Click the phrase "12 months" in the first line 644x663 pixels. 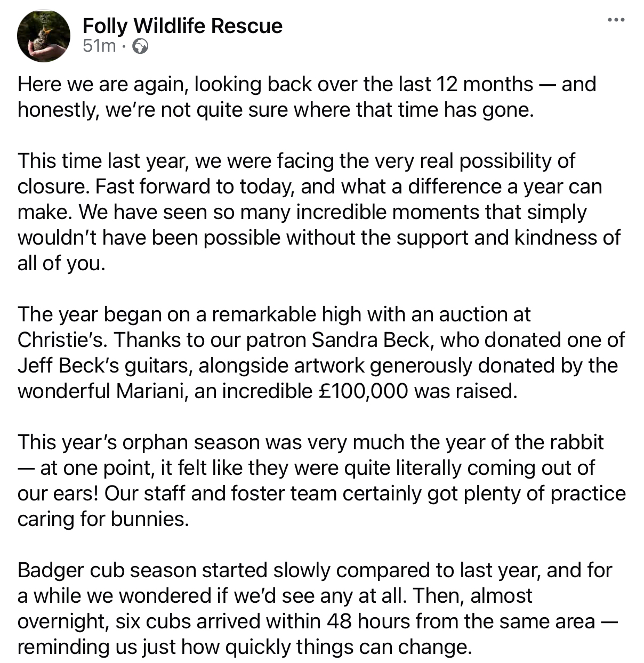485,84
